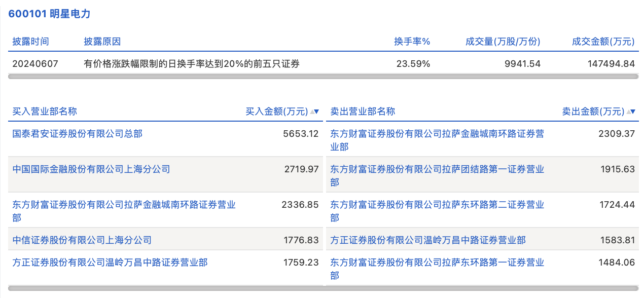Click the sort arrows beside 买入金额(万元)
The image size is (644, 298).
pos(314,111)
